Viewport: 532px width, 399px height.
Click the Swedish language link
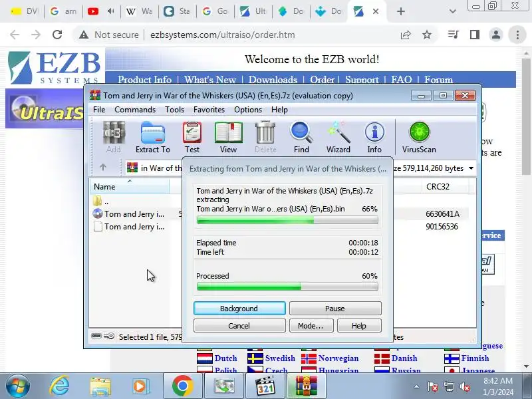tap(280, 358)
